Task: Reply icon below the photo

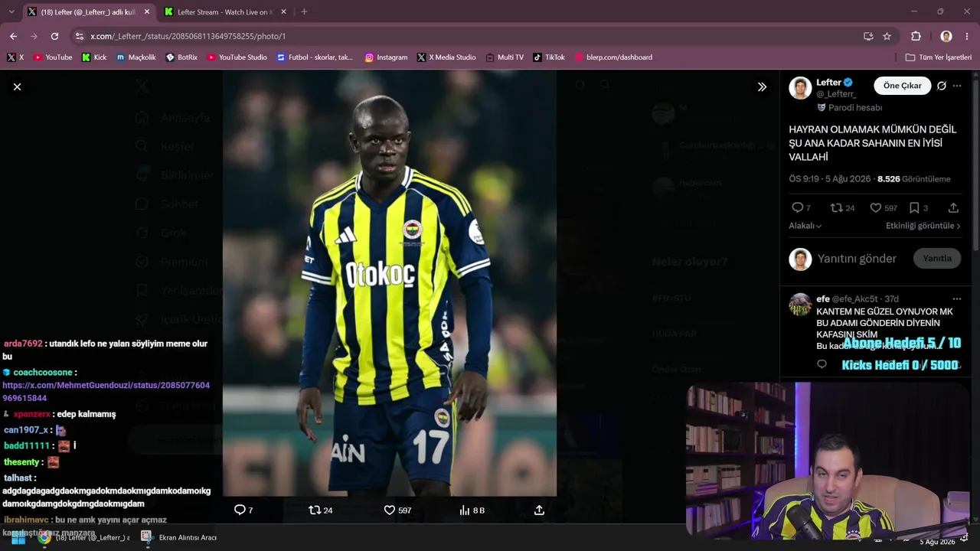Action: (240, 510)
